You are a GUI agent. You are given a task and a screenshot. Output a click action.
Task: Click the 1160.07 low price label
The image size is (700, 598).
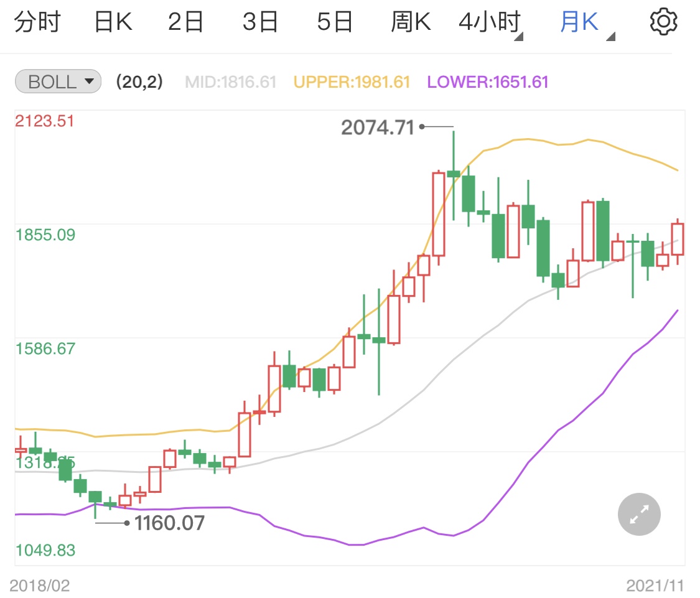click(x=169, y=523)
